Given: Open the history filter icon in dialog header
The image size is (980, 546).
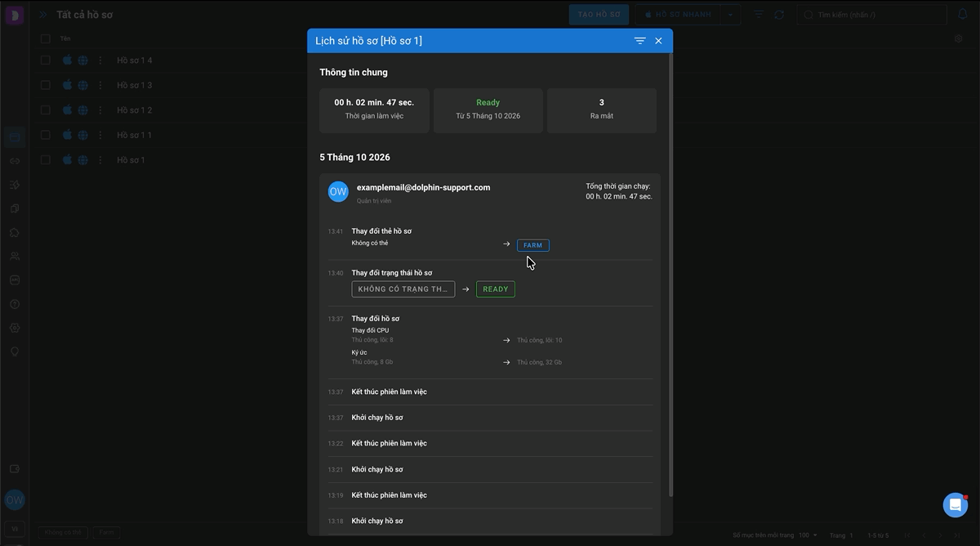Looking at the screenshot, I should 639,41.
